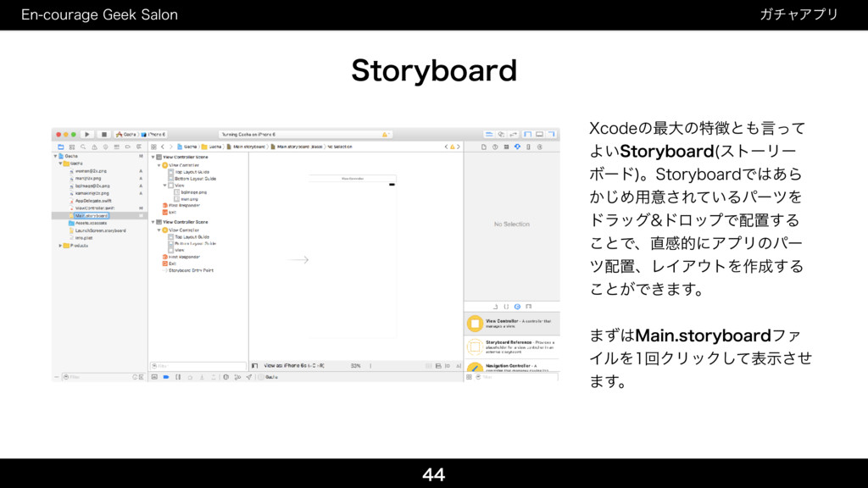Open the Pin constraints icon
The height and width of the screenshot is (488, 868).
click(448, 366)
